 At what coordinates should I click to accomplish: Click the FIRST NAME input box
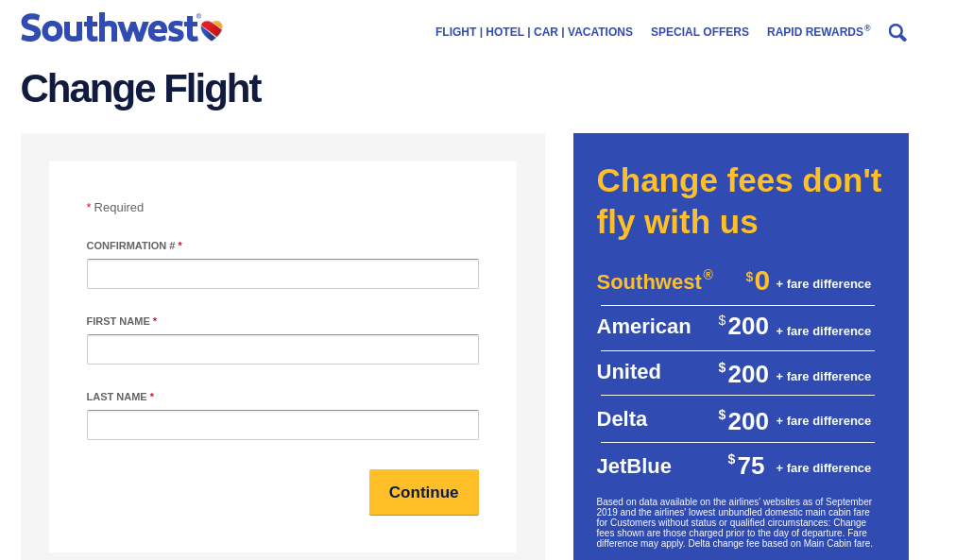click(282, 348)
